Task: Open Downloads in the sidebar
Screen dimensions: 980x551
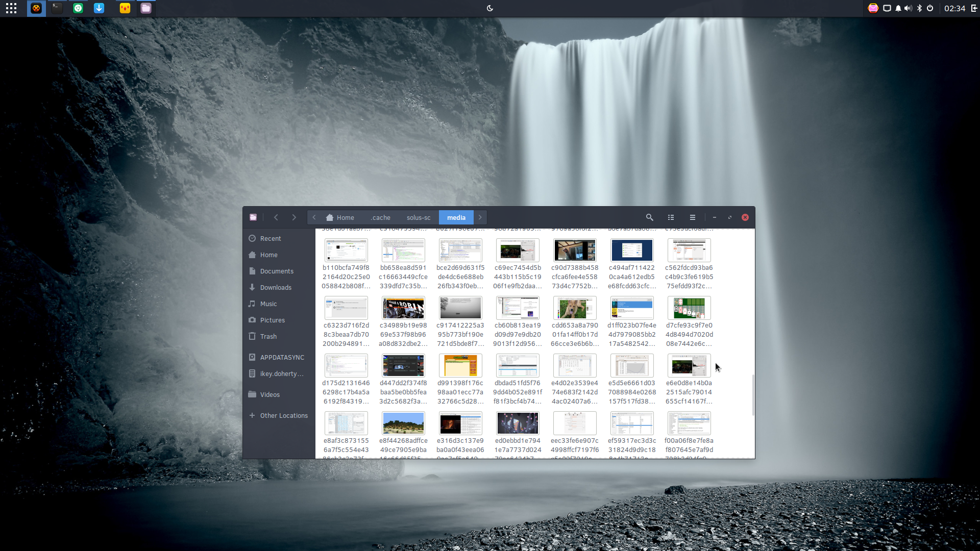Action: [279, 287]
